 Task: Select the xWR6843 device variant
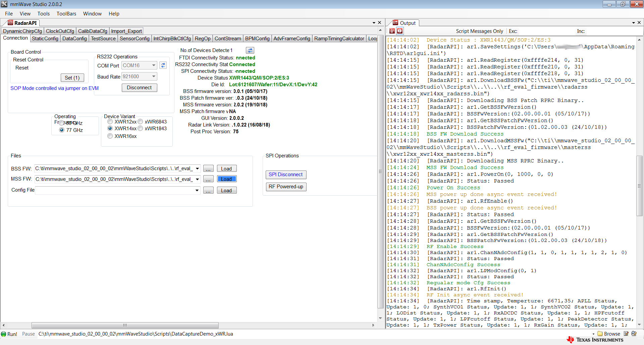tap(140, 121)
